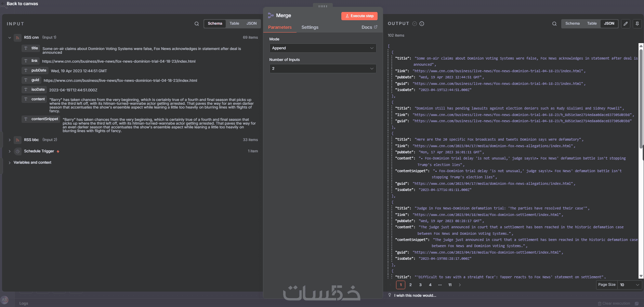Go to output page 3
This screenshot has height=307, width=644.
[420, 285]
